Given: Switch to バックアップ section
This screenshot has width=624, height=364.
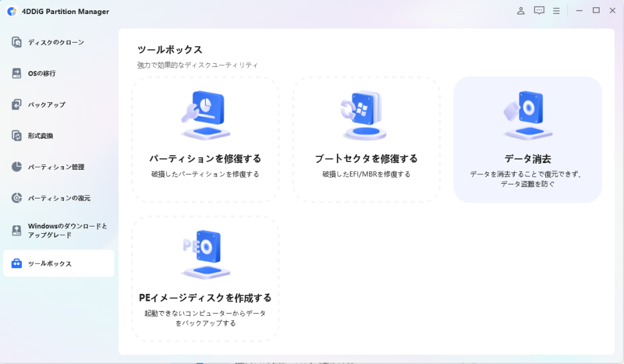Looking at the screenshot, I should (x=46, y=105).
